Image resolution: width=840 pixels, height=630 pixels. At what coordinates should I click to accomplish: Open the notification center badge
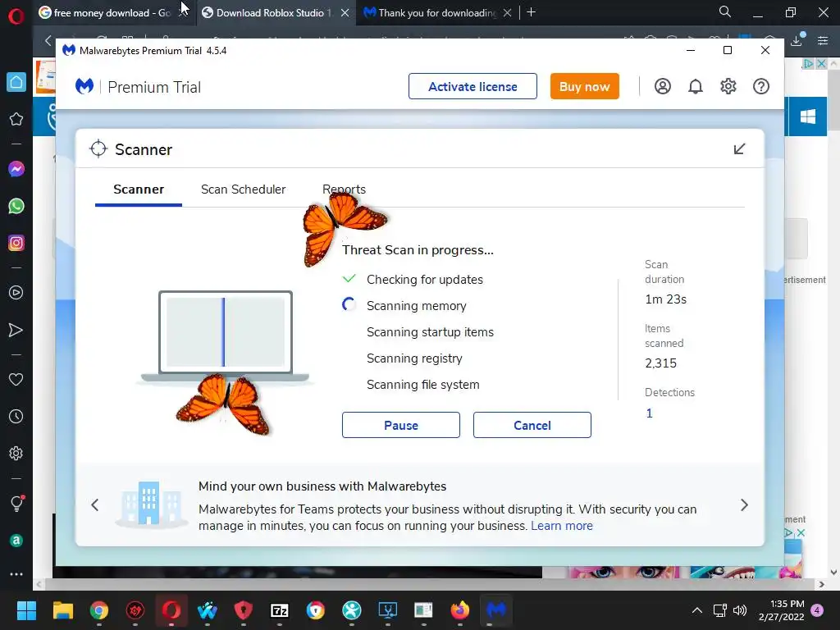point(817,610)
